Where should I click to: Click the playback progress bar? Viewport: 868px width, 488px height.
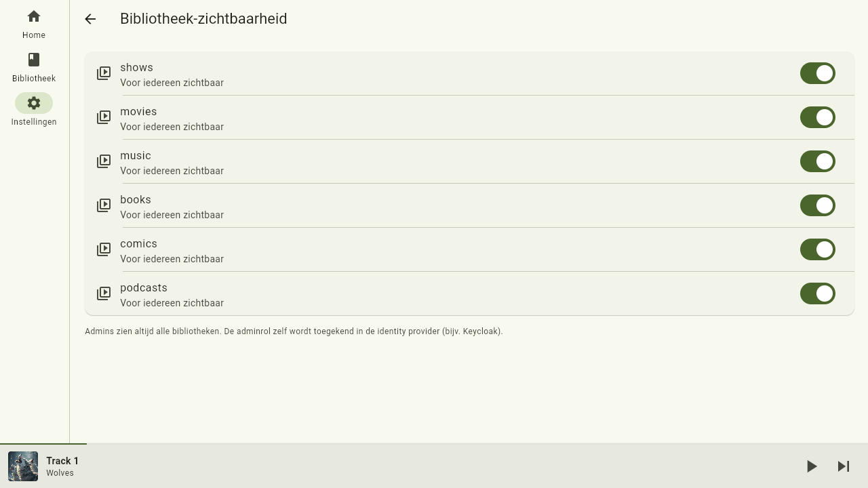tap(434, 444)
